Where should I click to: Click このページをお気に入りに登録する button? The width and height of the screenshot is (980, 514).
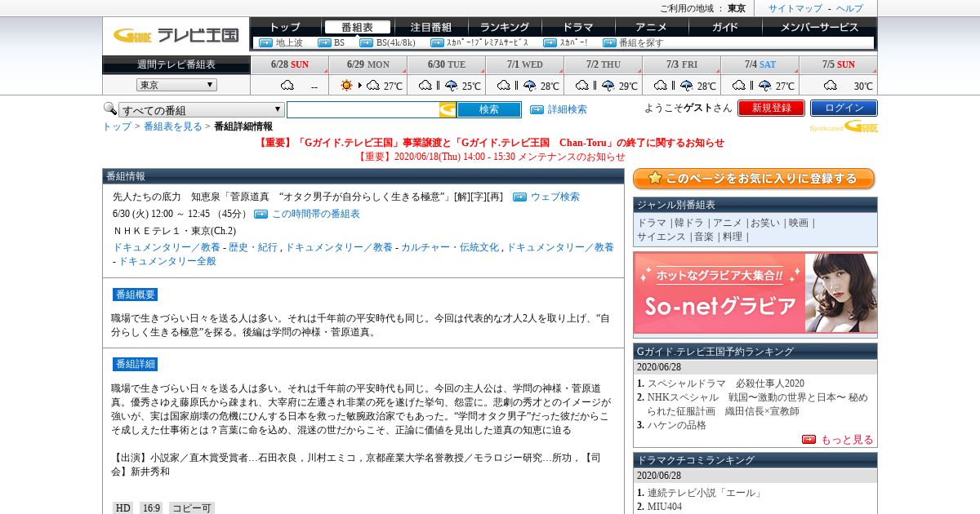(x=754, y=179)
